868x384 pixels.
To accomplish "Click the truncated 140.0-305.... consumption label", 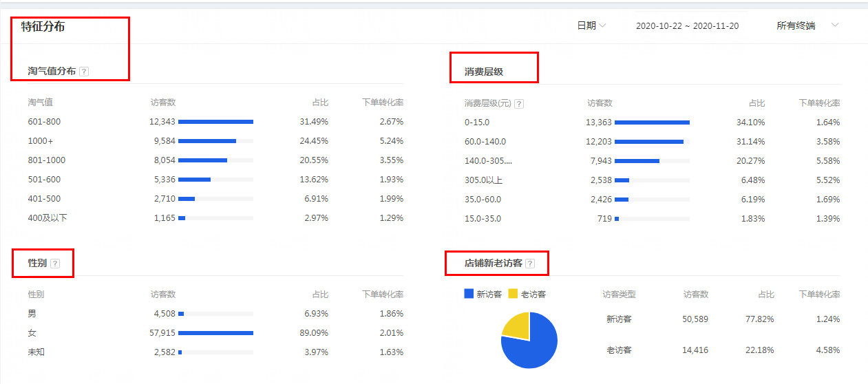I will pyautogui.click(x=488, y=161).
